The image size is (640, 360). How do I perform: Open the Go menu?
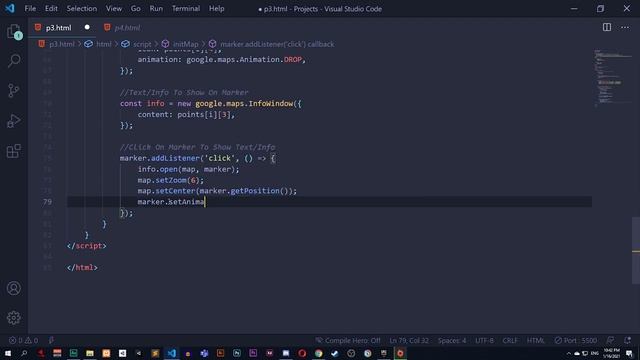(136, 8)
